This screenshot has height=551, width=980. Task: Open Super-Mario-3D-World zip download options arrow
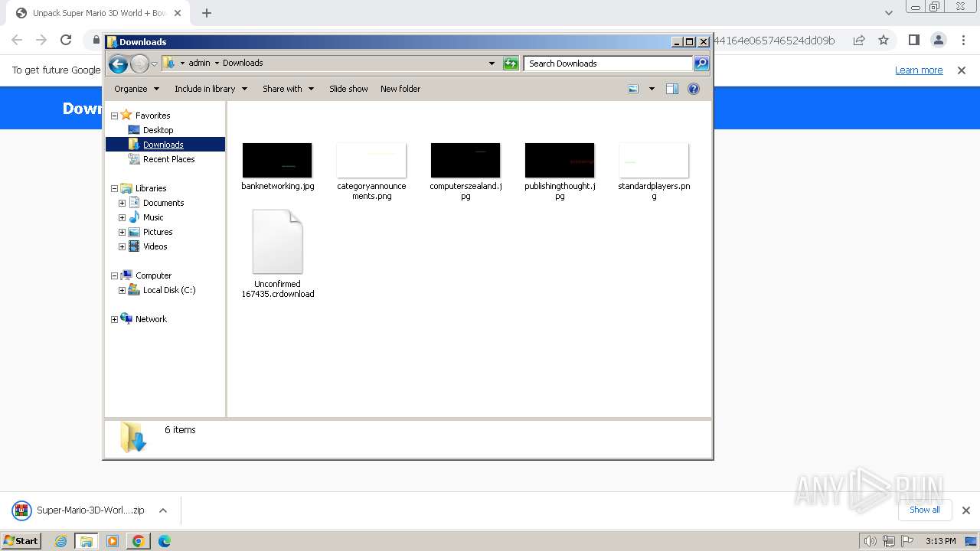tap(163, 510)
